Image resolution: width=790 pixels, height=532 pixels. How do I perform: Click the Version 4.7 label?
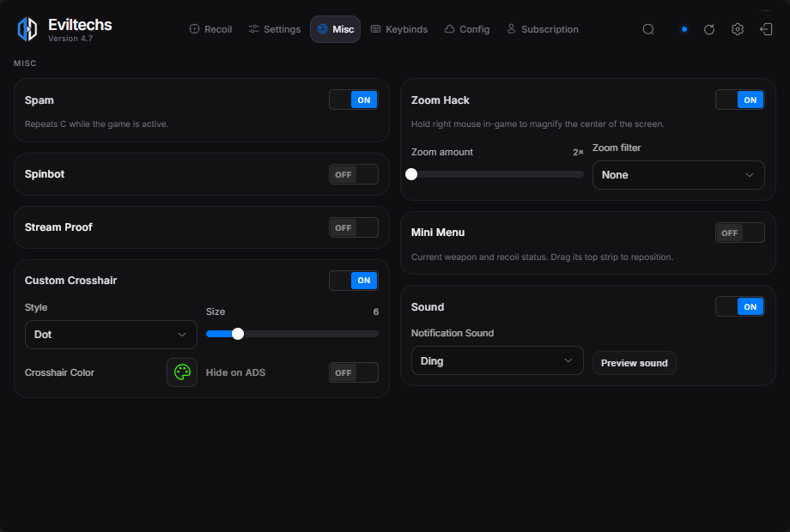click(x=70, y=39)
